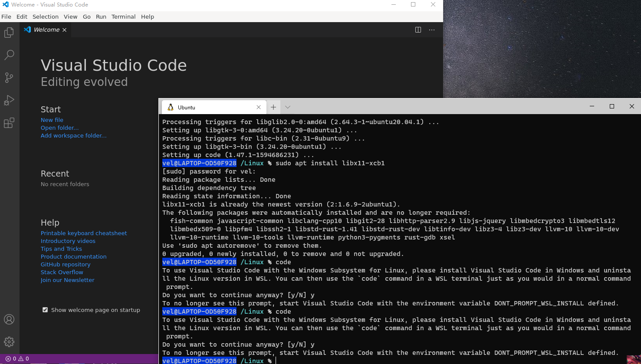Click the Accounts icon
The image size is (641, 364).
click(9, 319)
